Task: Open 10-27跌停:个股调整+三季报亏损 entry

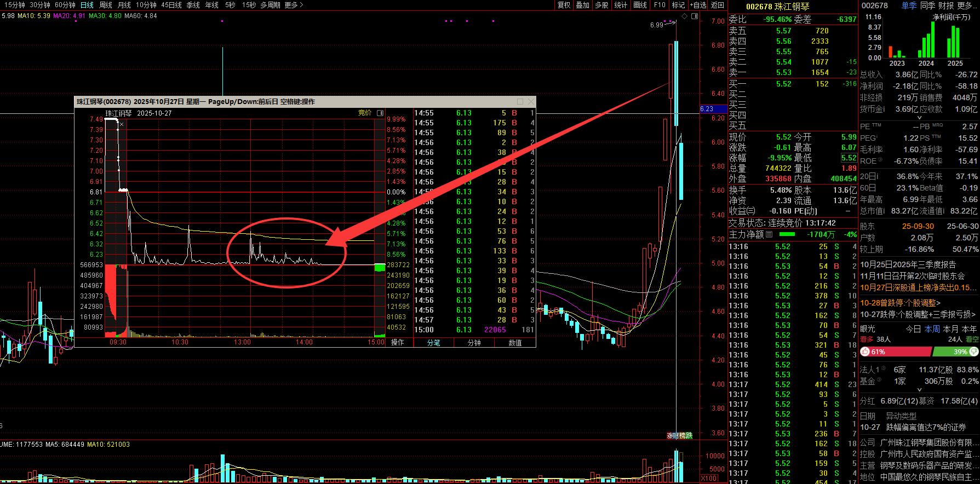Action: 918,314
